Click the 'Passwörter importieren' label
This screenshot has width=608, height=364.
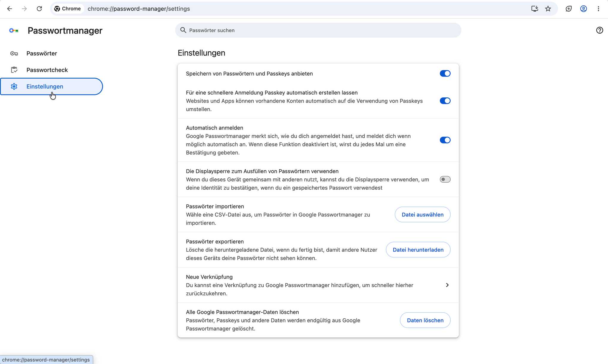coord(215,206)
